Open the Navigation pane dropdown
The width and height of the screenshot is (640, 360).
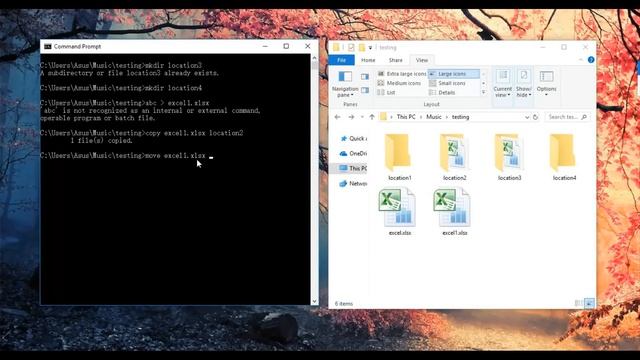pos(345,84)
